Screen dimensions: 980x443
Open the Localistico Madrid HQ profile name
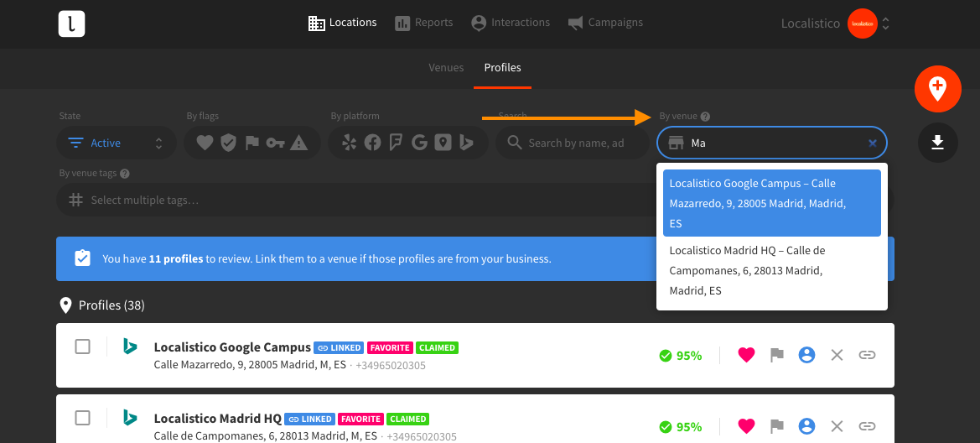point(217,419)
